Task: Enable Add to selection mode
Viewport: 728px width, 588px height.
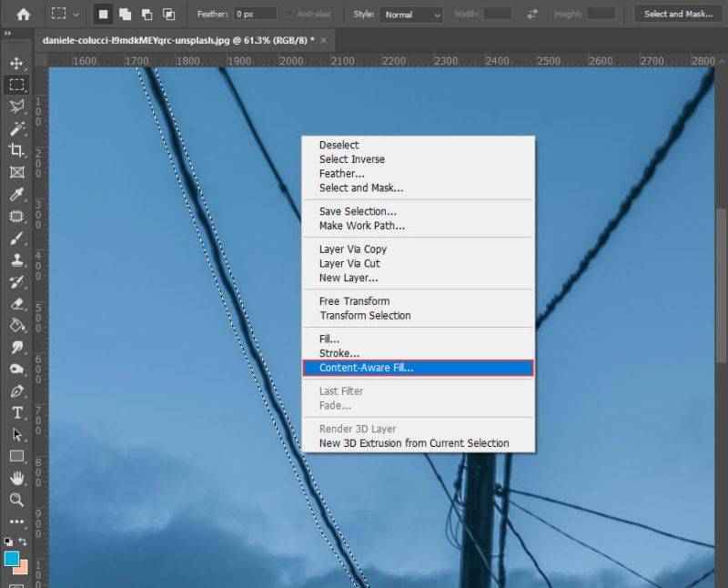Action: [125, 15]
